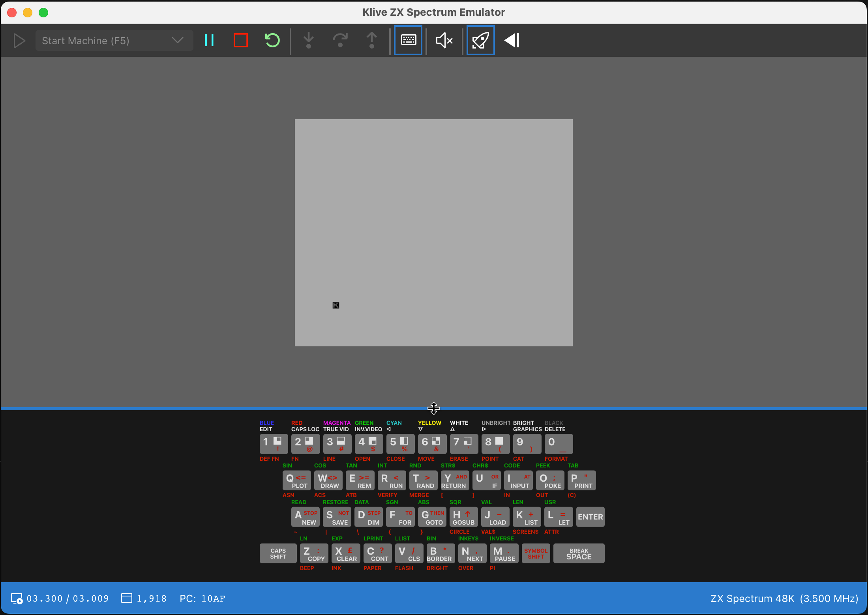Screen dimensions: 868x615
Task: Click the B BORDER key
Action: (x=441, y=553)
